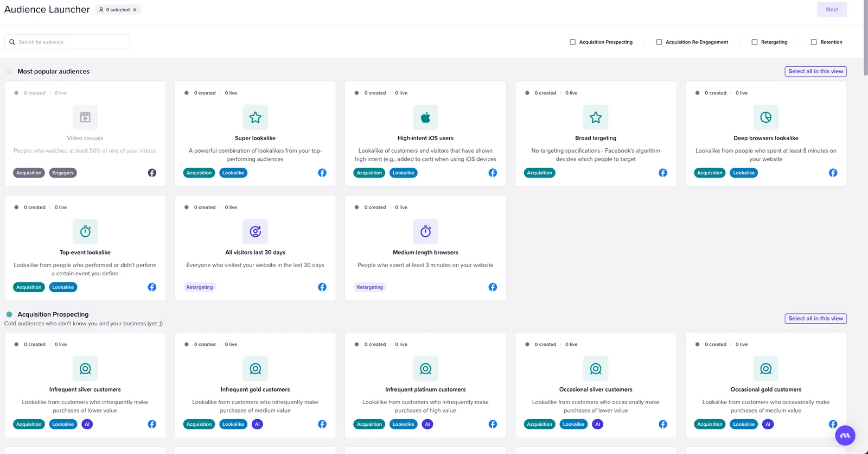Click the Lookalike tag on Top-event lookalike
This screenshot has height=454, width=868.
click(63, 287)
